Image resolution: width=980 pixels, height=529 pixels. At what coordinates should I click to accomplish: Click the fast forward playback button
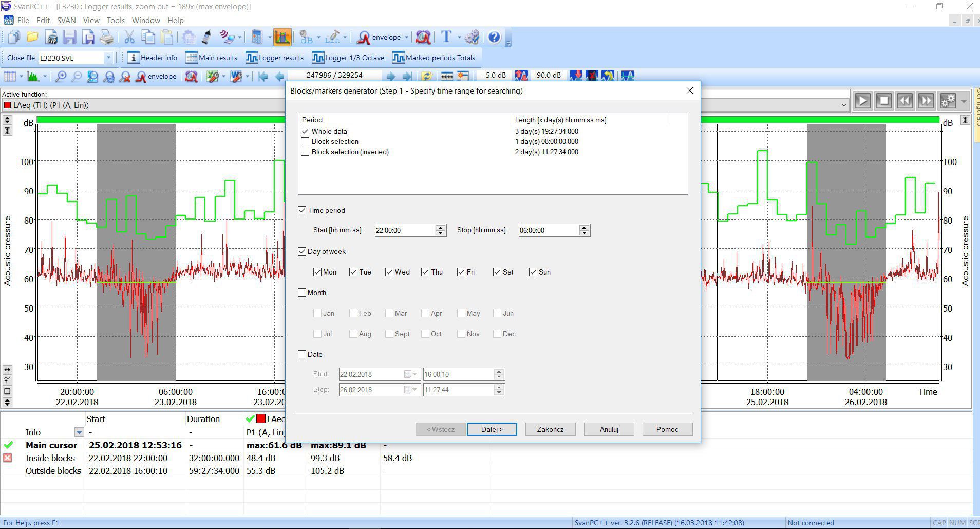(x=926, y=101)
